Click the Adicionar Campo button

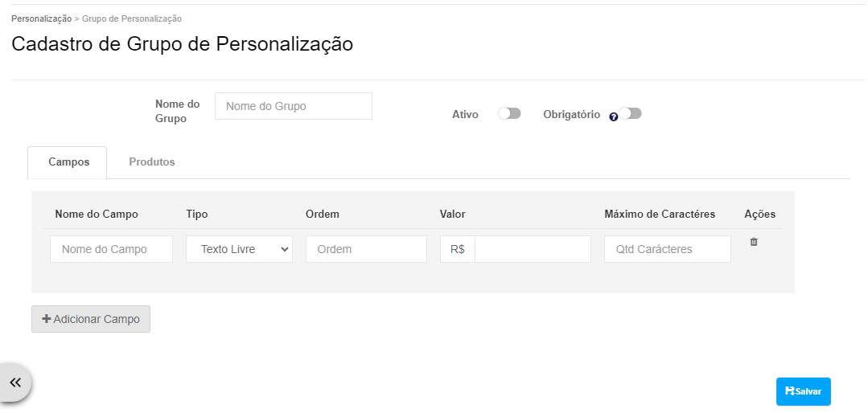click(91, 319)
